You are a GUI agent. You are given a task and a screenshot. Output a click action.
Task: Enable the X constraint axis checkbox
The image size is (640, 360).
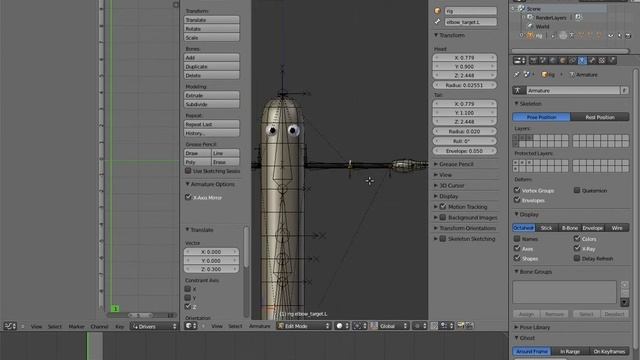click(x=188, y=289)
